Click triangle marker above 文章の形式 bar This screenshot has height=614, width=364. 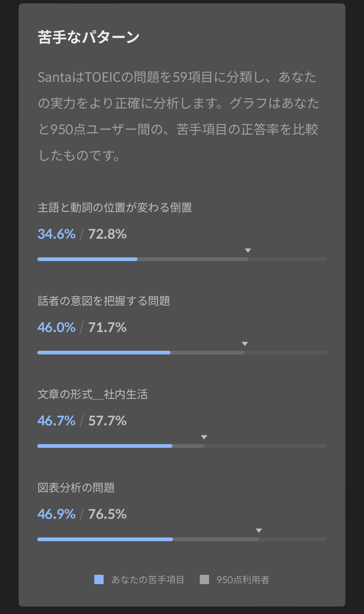click(204, 437)
